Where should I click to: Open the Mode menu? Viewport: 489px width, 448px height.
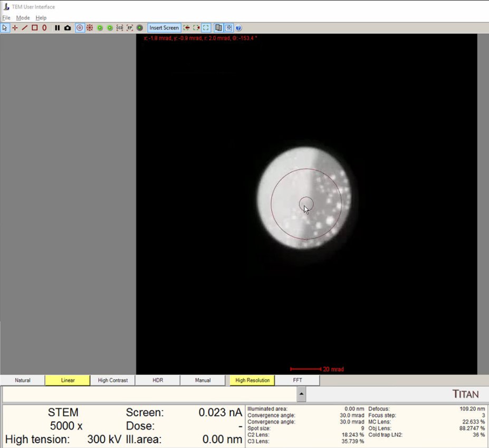tap(23, 18)
